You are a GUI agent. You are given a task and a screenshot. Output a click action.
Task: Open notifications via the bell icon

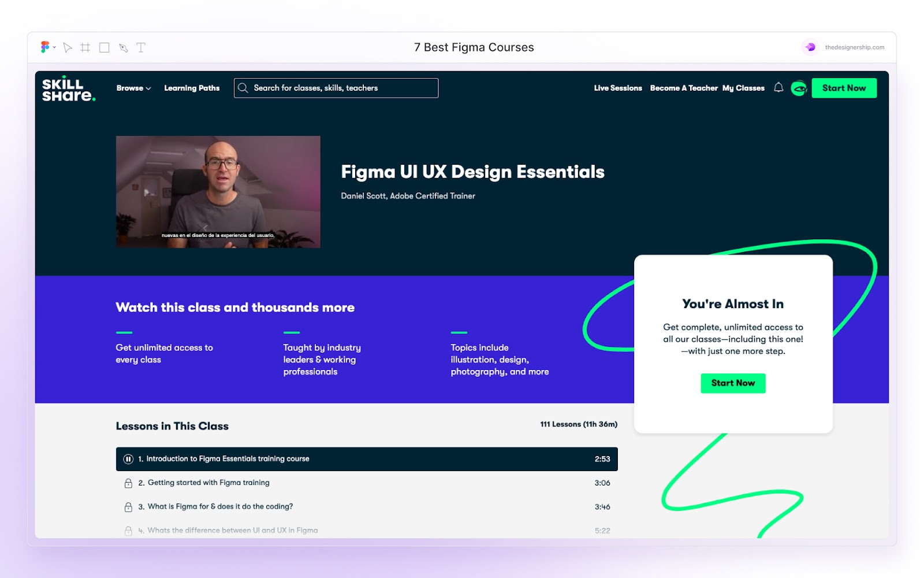(778, 88)
